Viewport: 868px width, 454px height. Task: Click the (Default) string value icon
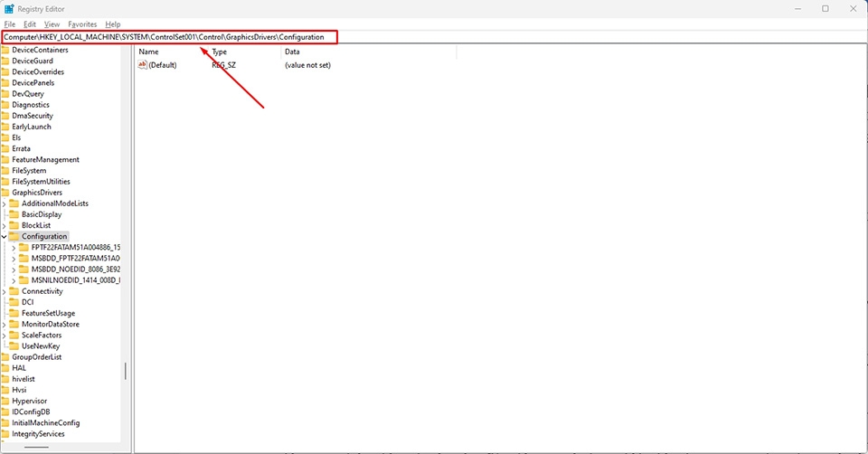142,65
